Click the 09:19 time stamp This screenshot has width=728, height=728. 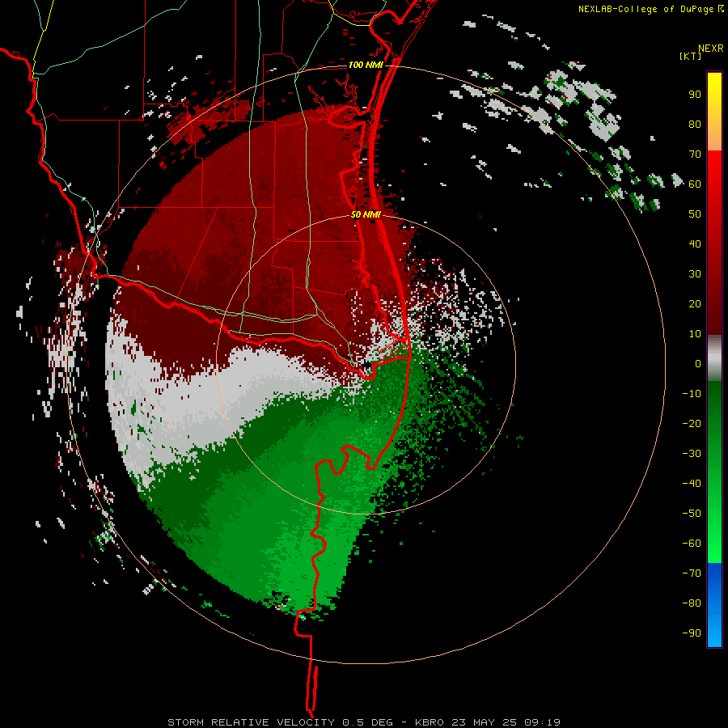(x=542, y=722)
